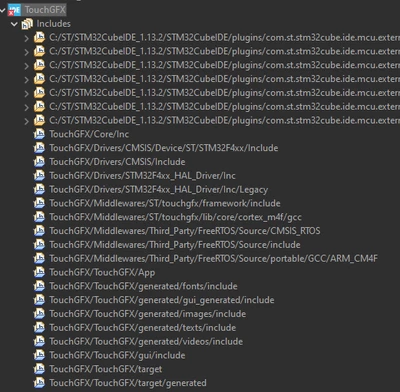The height and width of the screenshot is (392, 400).
Task: Click the TouchGFX project IDE icon
Action: click(x=14, y=10)
